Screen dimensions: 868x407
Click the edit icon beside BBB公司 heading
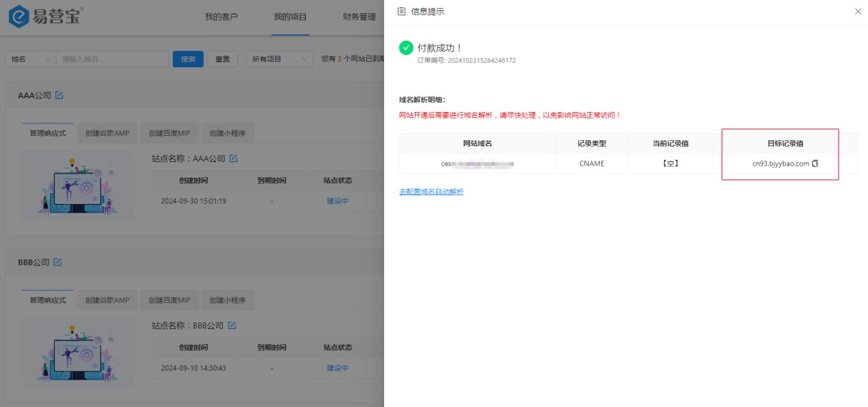point(58,262)
